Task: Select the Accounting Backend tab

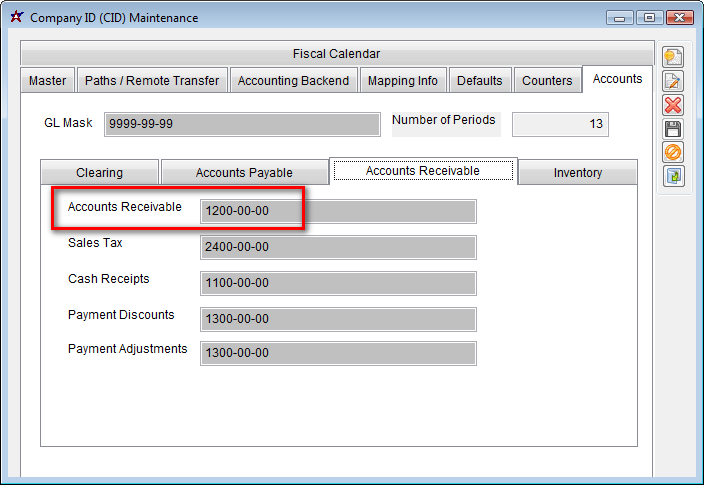Action: (x=293, y=81)
